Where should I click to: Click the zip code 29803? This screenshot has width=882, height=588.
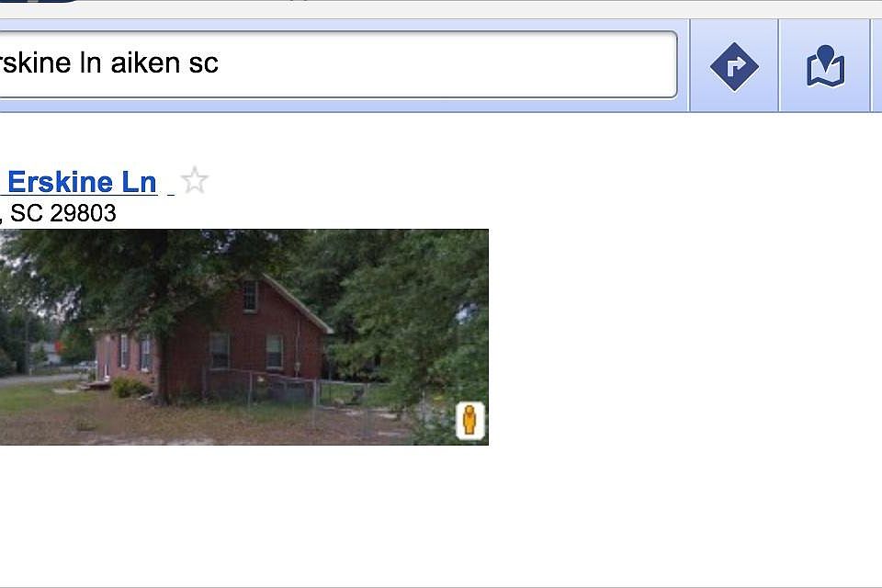pyautogui.click(x=84, y=213)
